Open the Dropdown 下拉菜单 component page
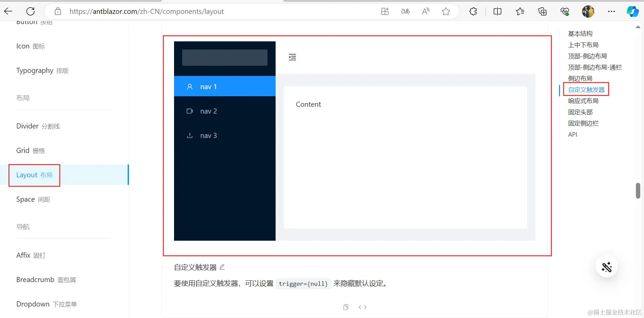The image size is (644, 318). 46,304
